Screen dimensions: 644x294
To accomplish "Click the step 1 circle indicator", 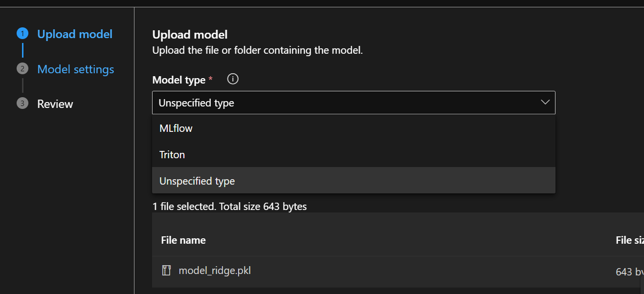I will pos(22,34).
